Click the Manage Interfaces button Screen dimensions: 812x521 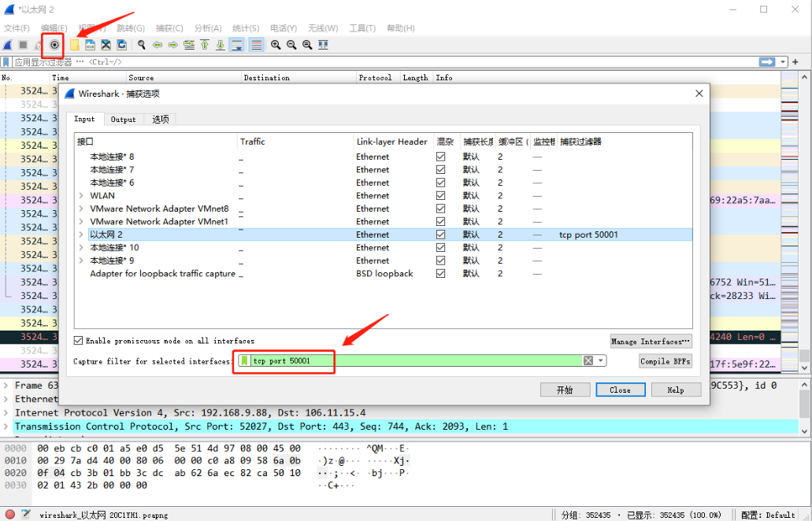click(651, 341)
